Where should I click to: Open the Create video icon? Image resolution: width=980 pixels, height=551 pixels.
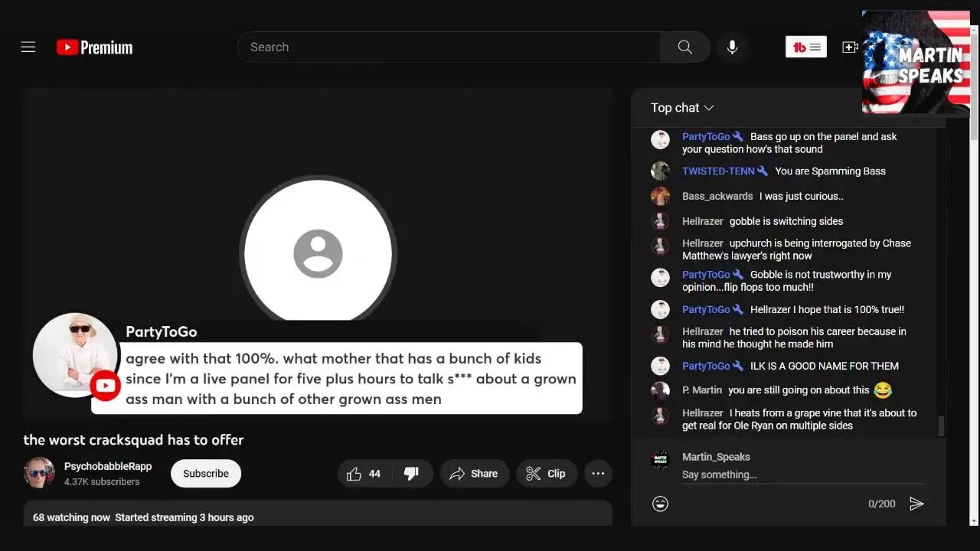click(x=850, y=47)
